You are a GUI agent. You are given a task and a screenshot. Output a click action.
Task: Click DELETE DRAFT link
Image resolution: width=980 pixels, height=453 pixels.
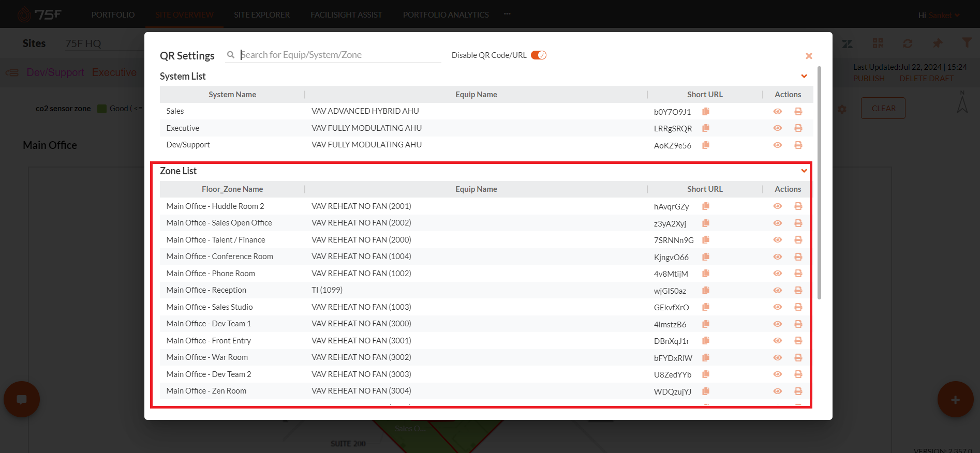926,78
